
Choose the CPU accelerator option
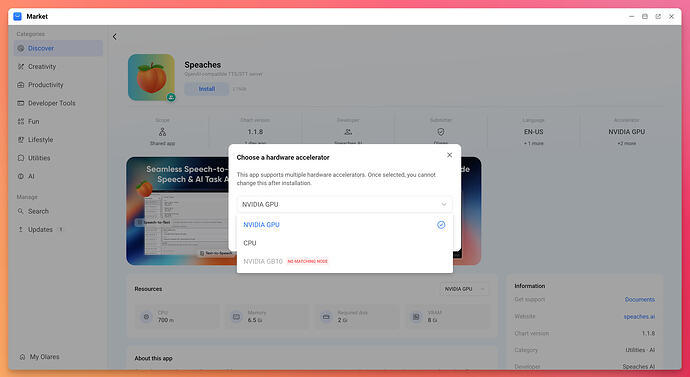coord(345,243)
